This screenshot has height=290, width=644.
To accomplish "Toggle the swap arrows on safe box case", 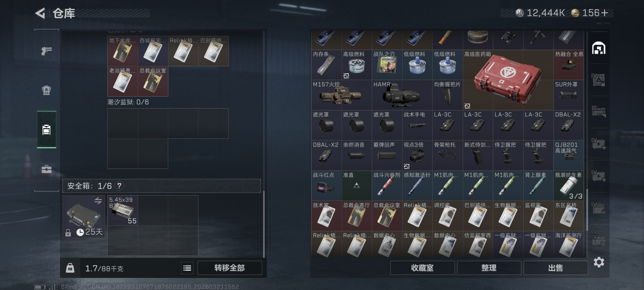I will (x=98, y=200).
